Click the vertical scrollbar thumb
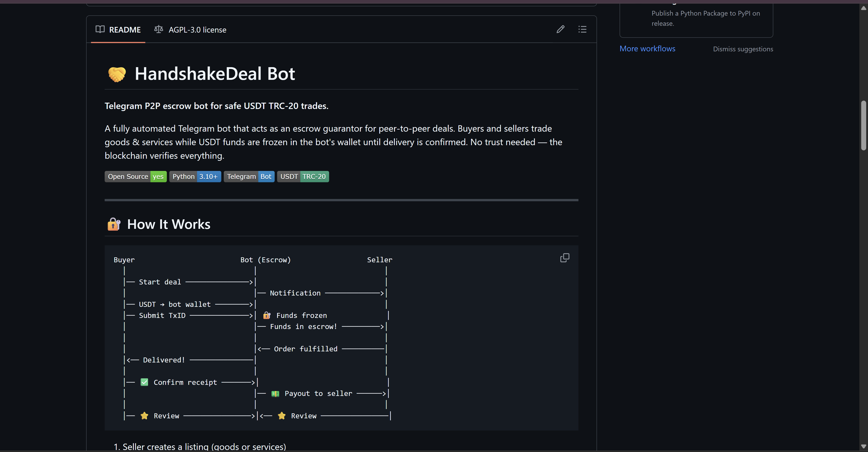Screen dimensions: 868x452 point(864,125)
